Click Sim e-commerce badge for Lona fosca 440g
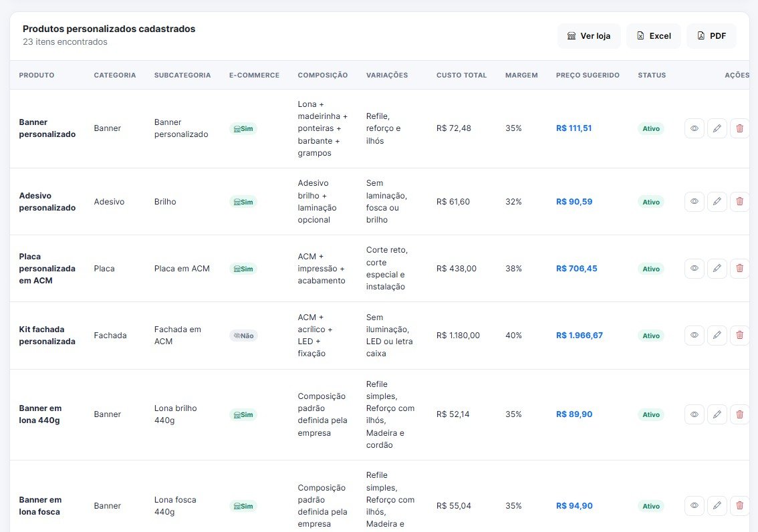Viewport: 758px width, 532px height. click(243, 507)
